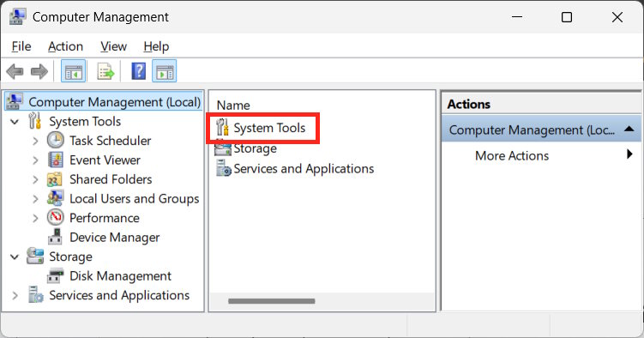The image size is (644, 338).
Task: Collapse the Storage tree node
Action: (15, 257)
